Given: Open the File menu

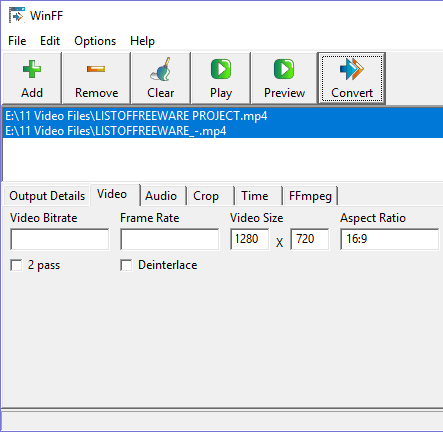Looking at the screenshot, I should click(x=17, y=41).
